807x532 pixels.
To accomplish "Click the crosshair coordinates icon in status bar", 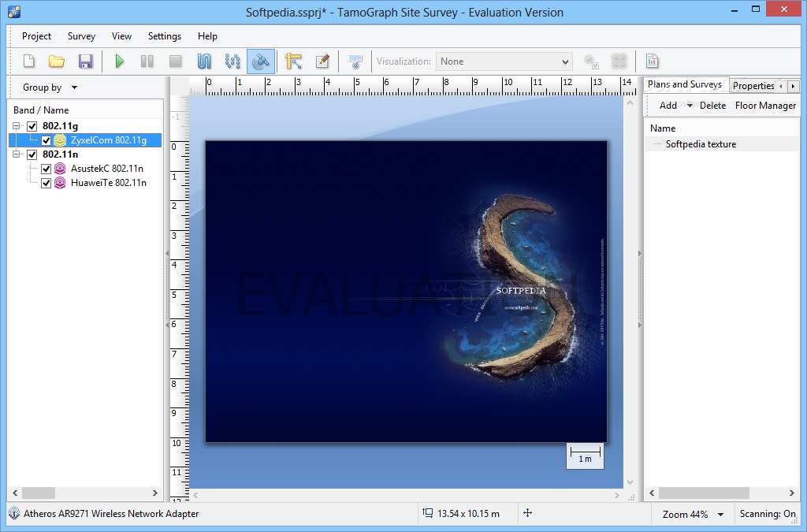I will (x=527, y=513).
